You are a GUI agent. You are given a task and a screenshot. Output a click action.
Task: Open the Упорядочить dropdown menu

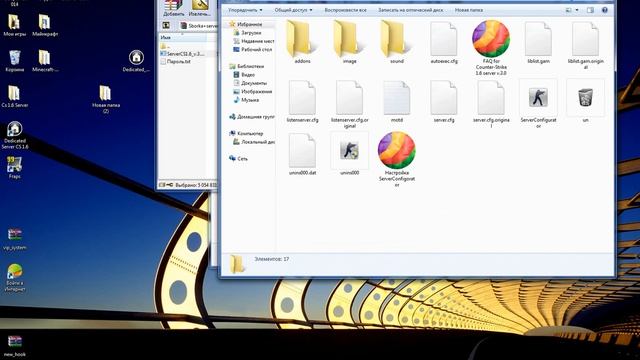(x=245, y=10)
